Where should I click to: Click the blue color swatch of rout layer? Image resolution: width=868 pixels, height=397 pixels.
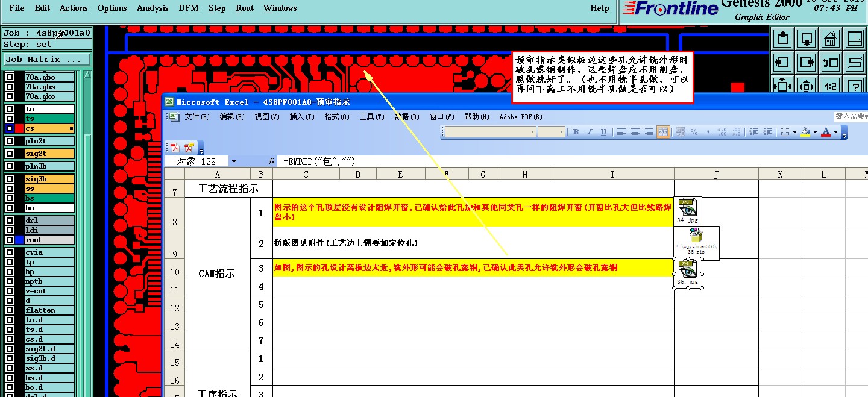19,240
